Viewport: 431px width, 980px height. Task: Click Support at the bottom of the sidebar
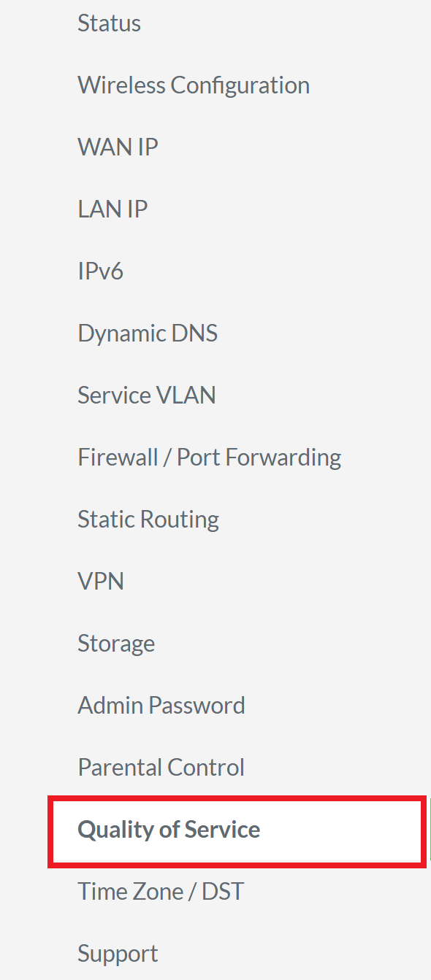(x=118, y=953)
